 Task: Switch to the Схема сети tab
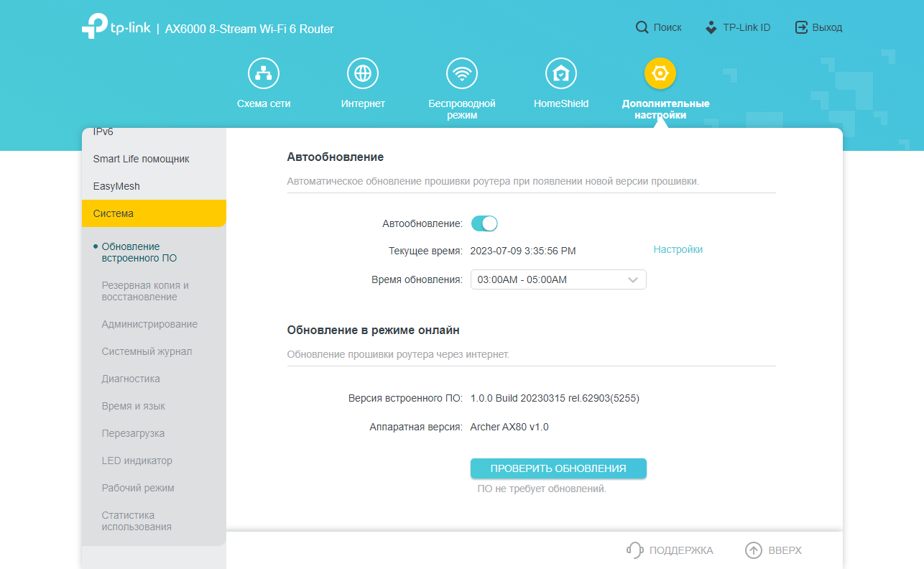pos(264,103)
